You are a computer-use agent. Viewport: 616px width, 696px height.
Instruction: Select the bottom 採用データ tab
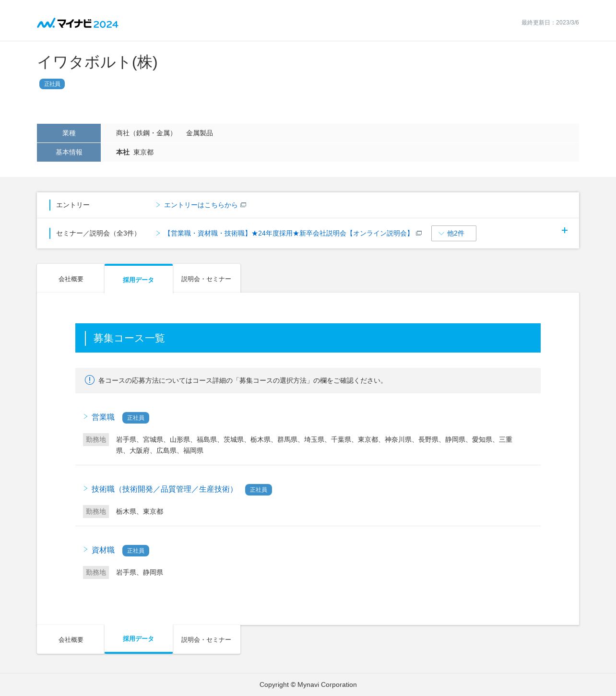point(139,639)
